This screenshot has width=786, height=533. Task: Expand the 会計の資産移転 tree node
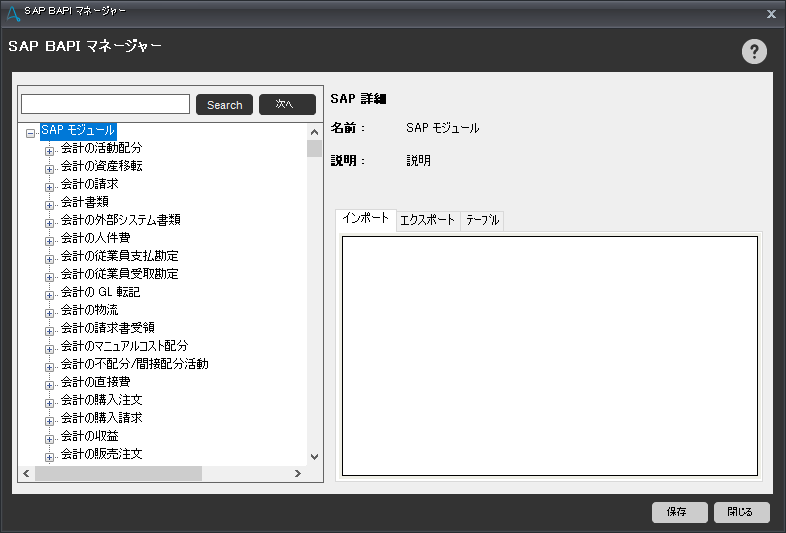(49, 168)
